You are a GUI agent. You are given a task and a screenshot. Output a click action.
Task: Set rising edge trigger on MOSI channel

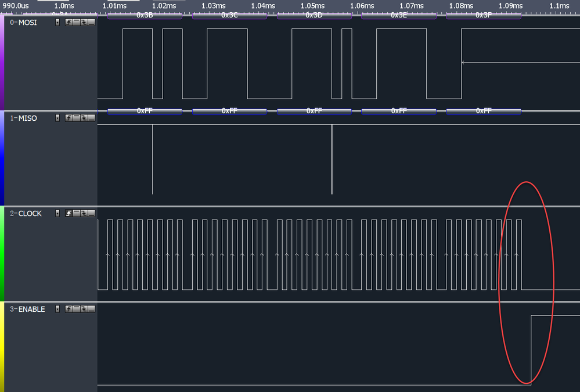click(69, 22)
